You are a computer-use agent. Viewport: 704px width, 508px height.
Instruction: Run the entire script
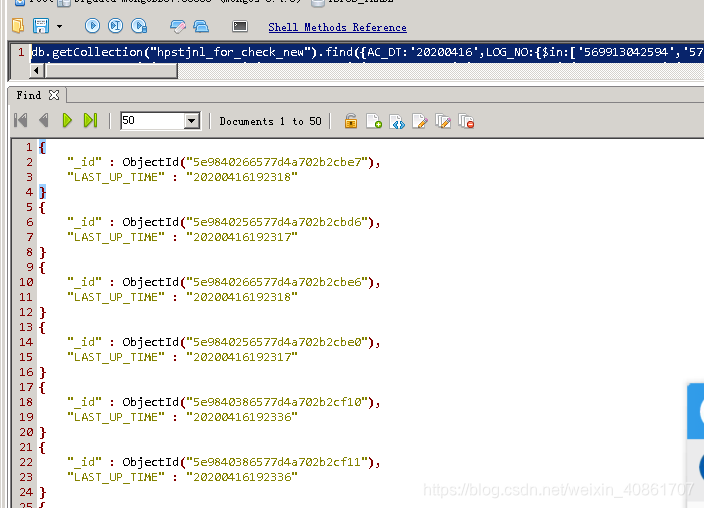92,26
